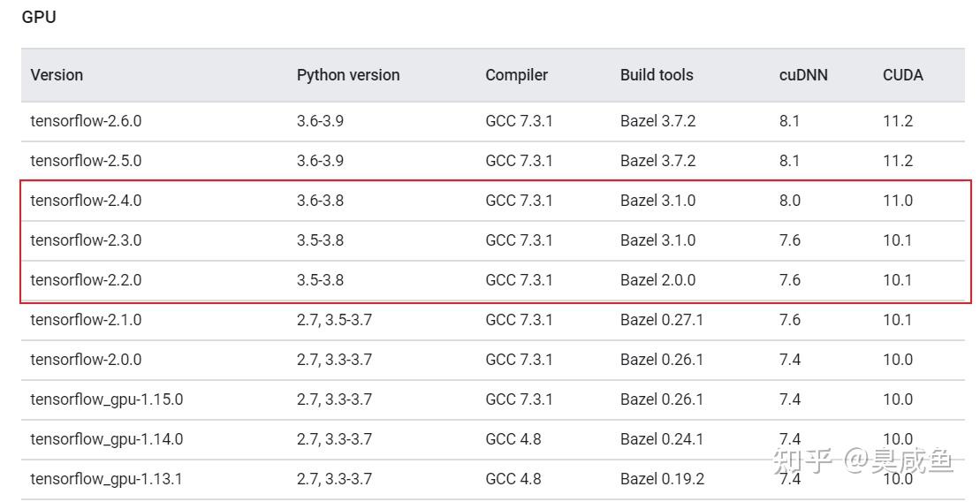Screen dimensions: 980x502
Task: Click the Python version column header
Action: (348, 75)
